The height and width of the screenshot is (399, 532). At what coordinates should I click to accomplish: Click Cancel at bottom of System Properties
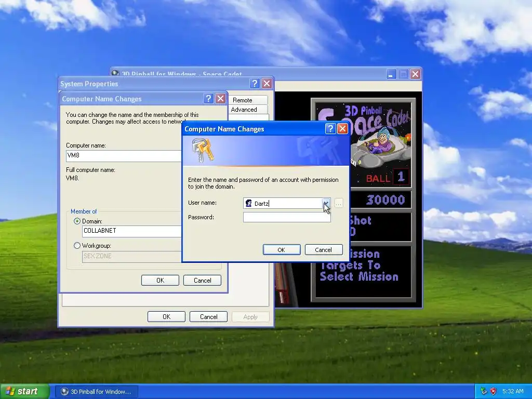[208, 316]
